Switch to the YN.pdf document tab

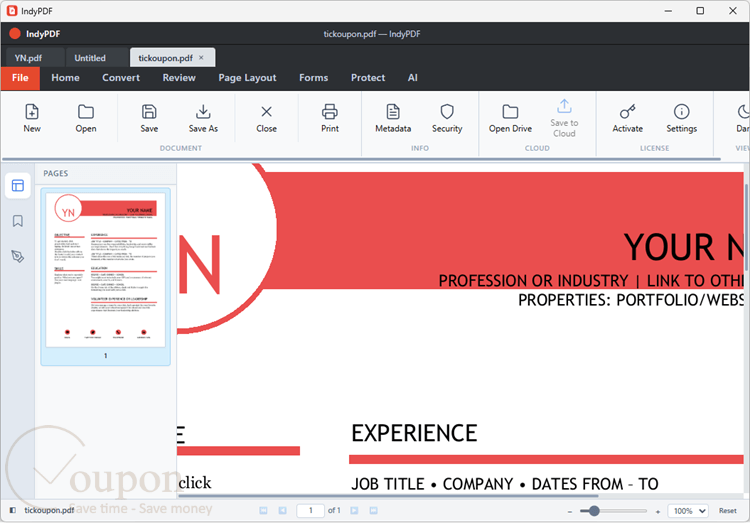(33, 58)
